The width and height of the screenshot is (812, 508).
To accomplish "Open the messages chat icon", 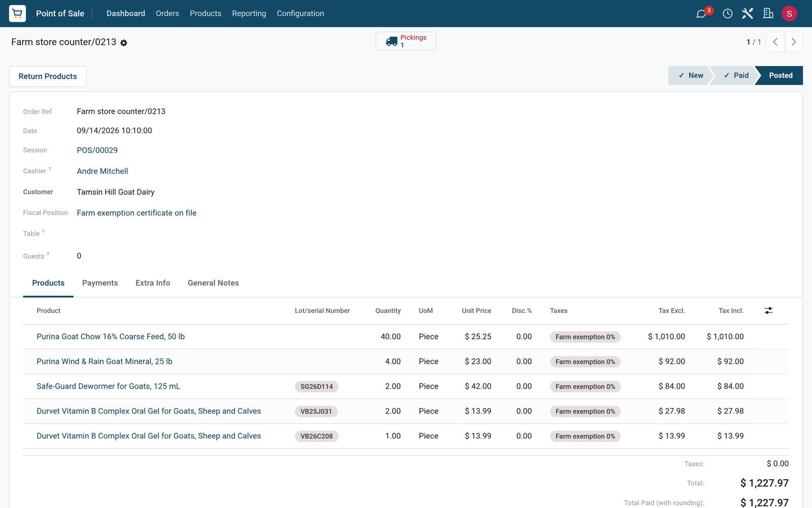I will click(701, 14).
